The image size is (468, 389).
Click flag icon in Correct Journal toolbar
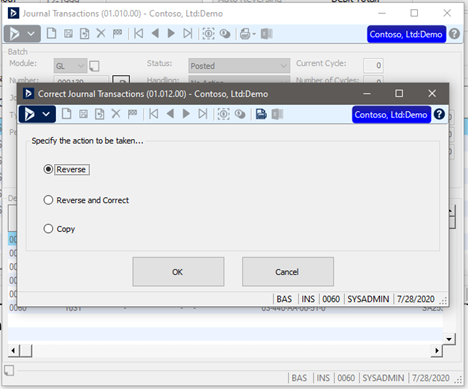pos(132,114)
